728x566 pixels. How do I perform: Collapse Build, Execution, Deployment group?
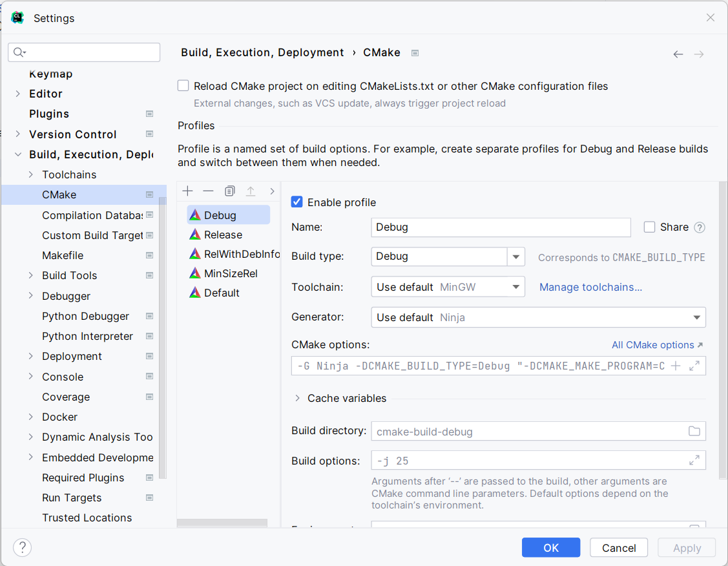17,154
